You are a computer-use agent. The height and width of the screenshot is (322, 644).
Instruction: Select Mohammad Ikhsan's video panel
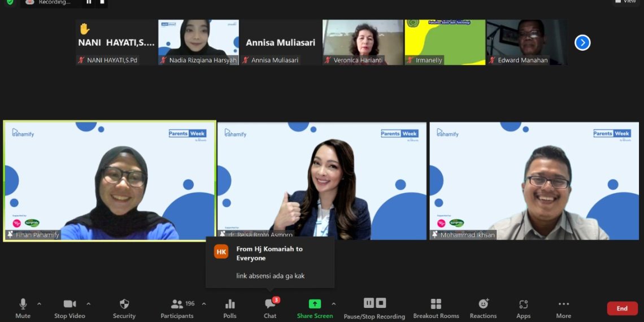point(534,181)
